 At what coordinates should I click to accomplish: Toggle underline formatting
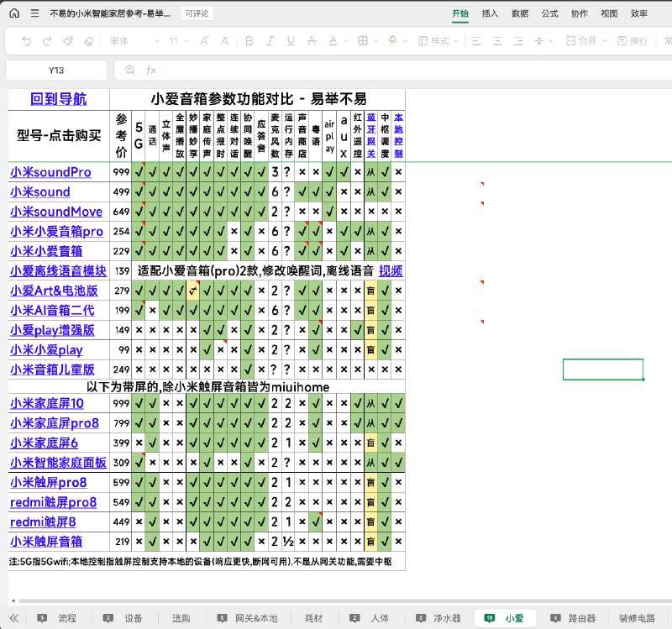coord(291,41)
